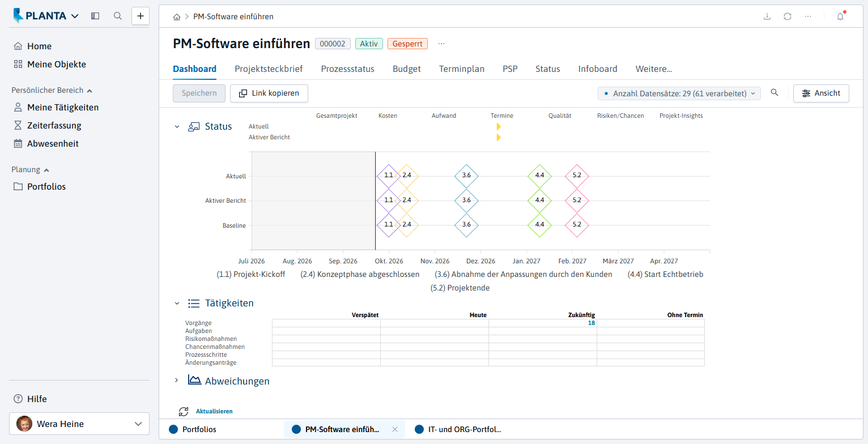868x444 pixels.
Task: Refresh using the top-right reload icon
Action: (788, 16)
